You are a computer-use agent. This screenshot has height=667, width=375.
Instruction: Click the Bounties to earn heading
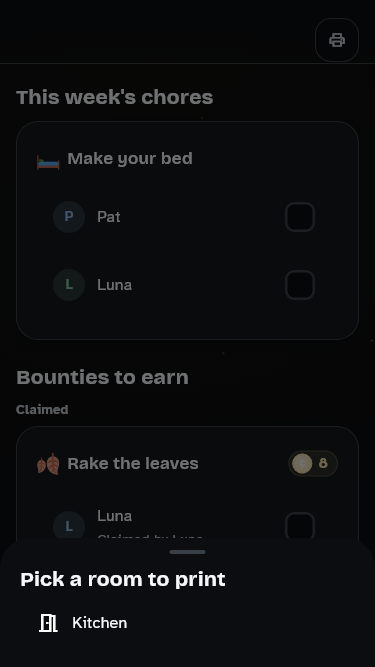coord(102,377)
